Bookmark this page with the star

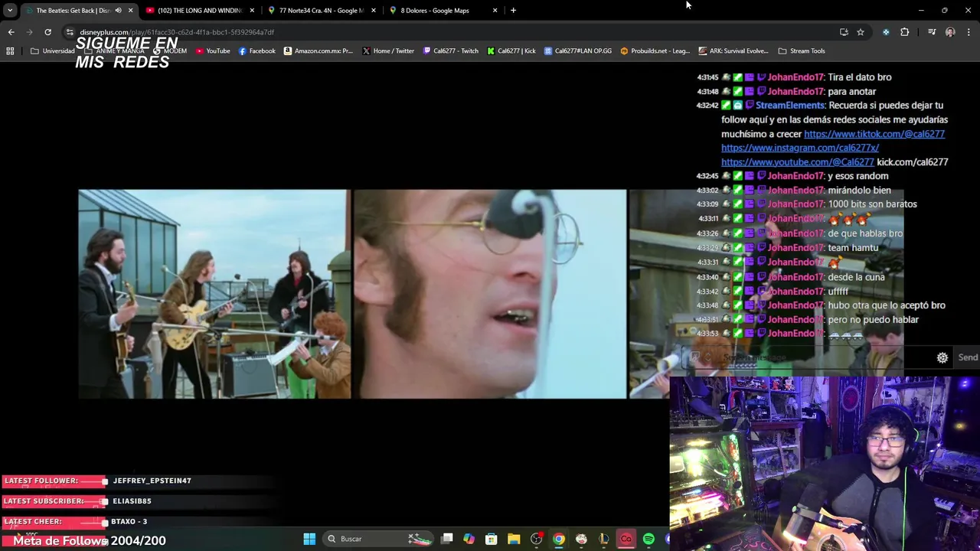[861, 32]
